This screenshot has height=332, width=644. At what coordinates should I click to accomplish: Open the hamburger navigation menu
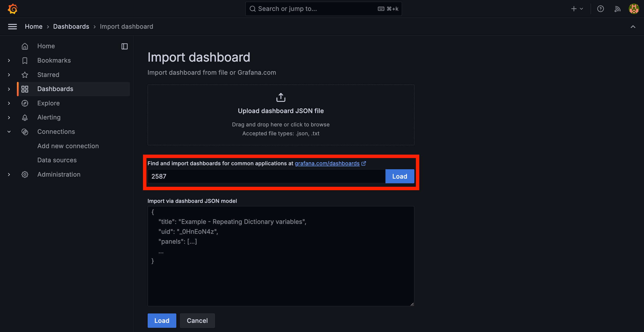(x=13, y=26)
